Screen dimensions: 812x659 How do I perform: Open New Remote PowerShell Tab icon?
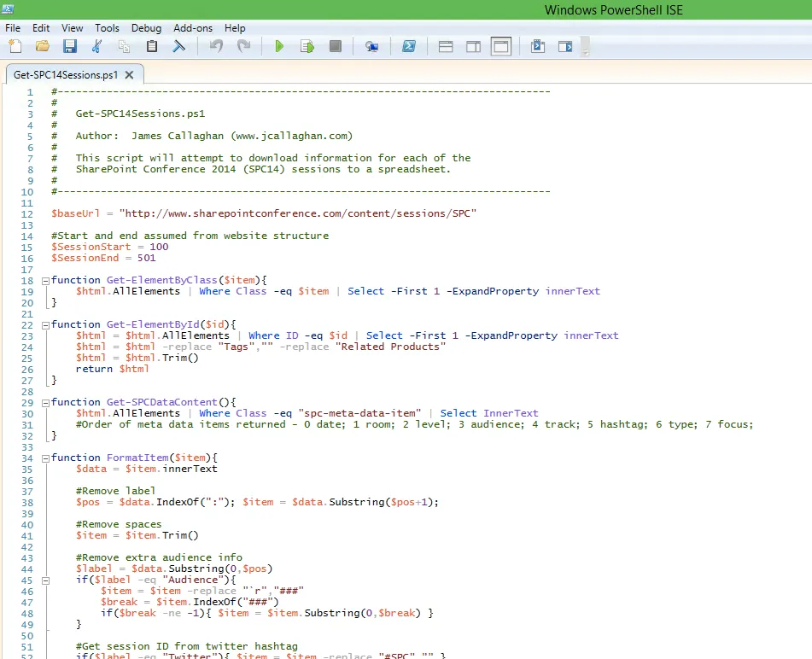click(371, 47)
